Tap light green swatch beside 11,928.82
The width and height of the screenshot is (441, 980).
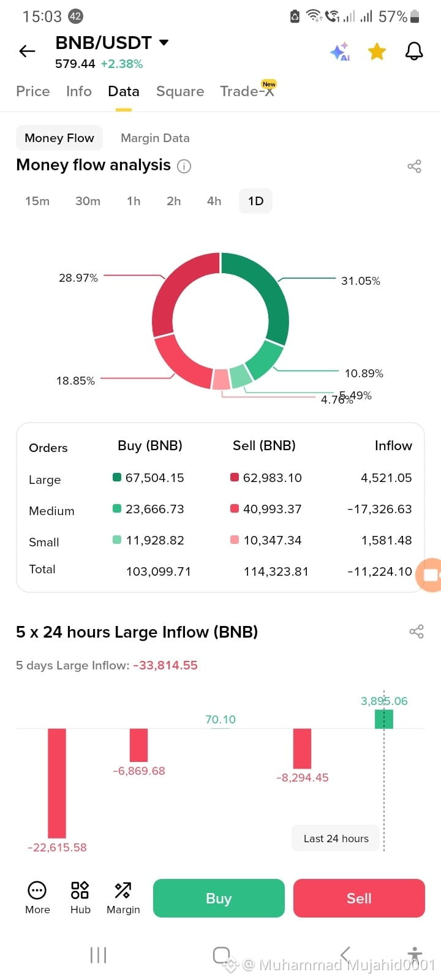pyautogui.click(x=117, y=540)
